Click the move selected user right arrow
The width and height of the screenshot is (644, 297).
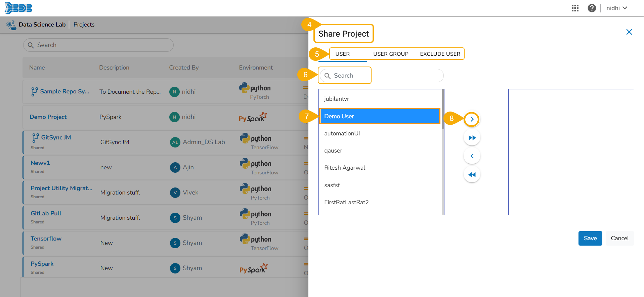coord(472,119)
